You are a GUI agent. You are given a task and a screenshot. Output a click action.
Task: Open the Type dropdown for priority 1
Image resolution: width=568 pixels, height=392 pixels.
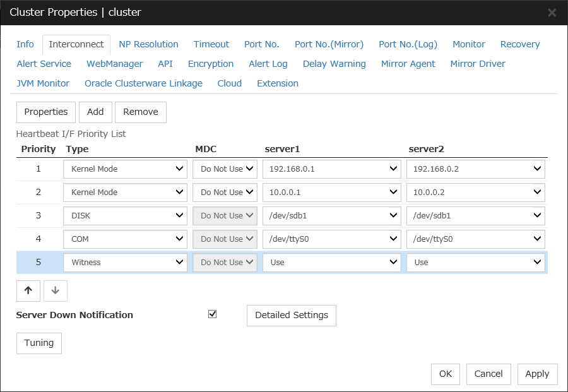coord(125,169)
